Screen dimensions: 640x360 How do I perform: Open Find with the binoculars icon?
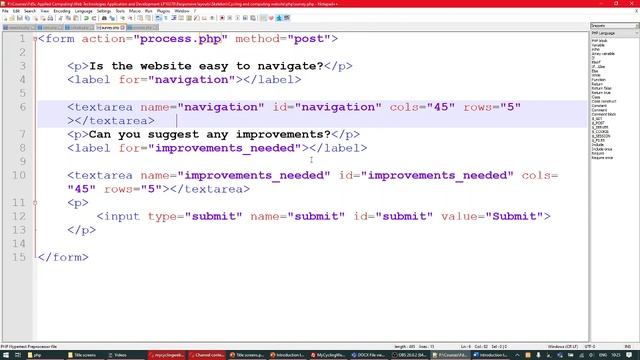(x=104, y=18)
